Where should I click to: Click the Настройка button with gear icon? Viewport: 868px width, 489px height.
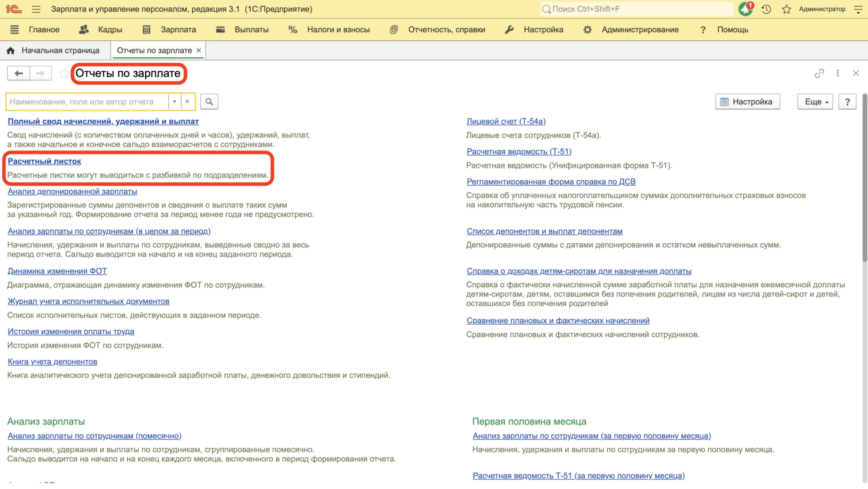pos(748,101)
